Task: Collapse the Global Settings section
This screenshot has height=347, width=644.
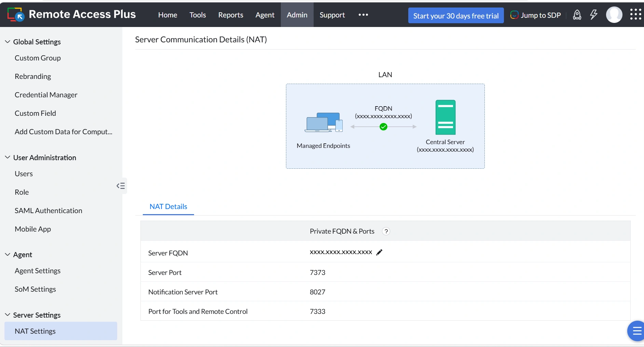Action: click(x=8, y=42)
